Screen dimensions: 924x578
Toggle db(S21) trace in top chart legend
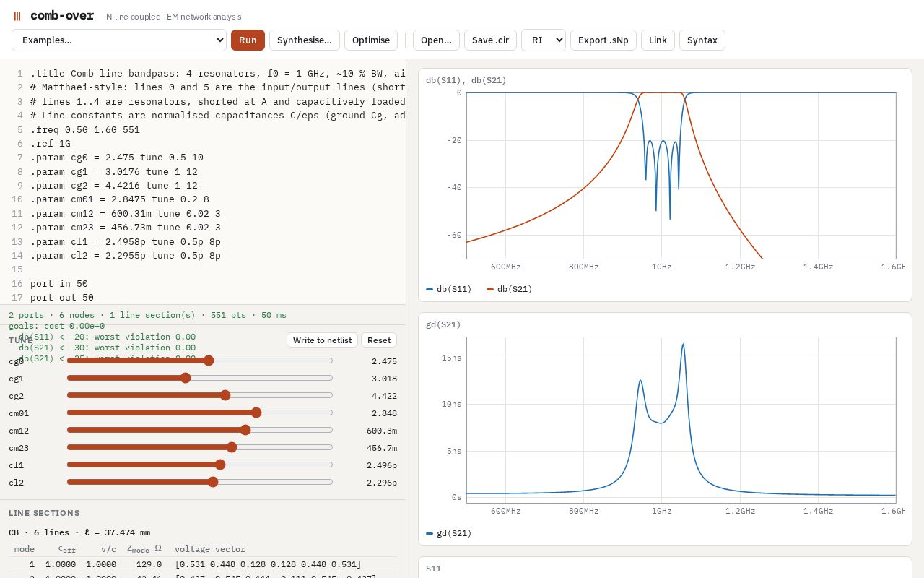(x=509, y=289)
